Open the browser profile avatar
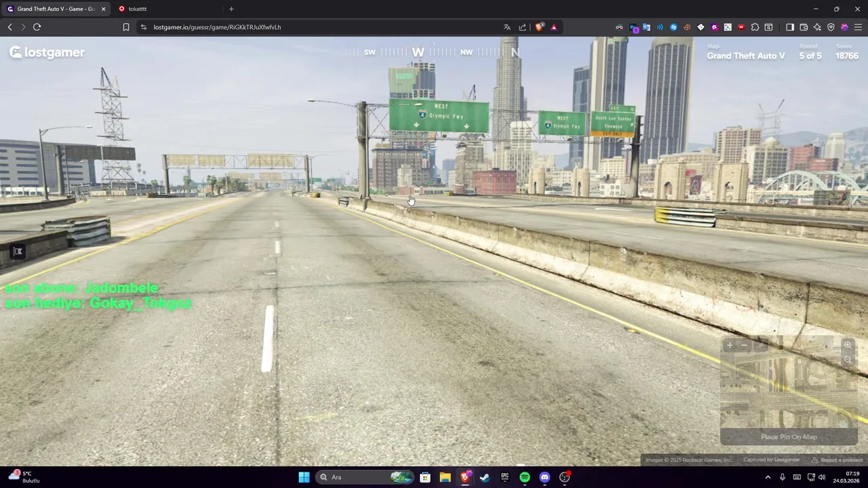Viewport: 868px width, 488px height. (x=844, y=27)
